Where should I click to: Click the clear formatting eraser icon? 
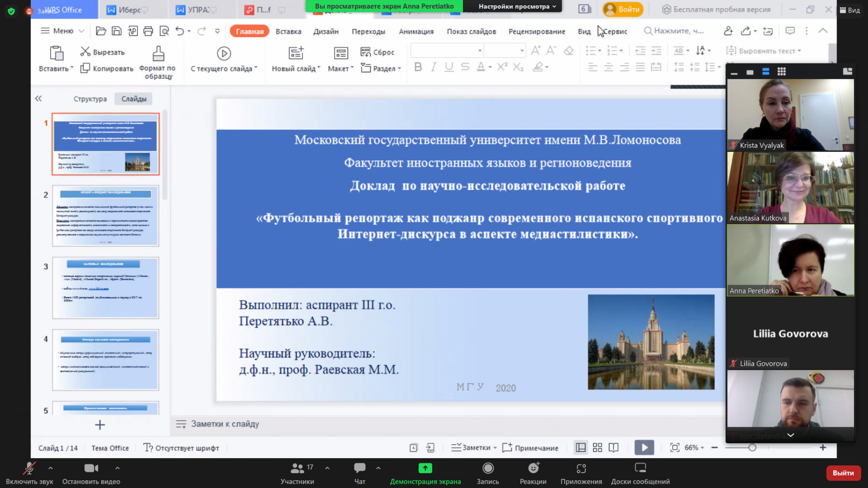569,51
